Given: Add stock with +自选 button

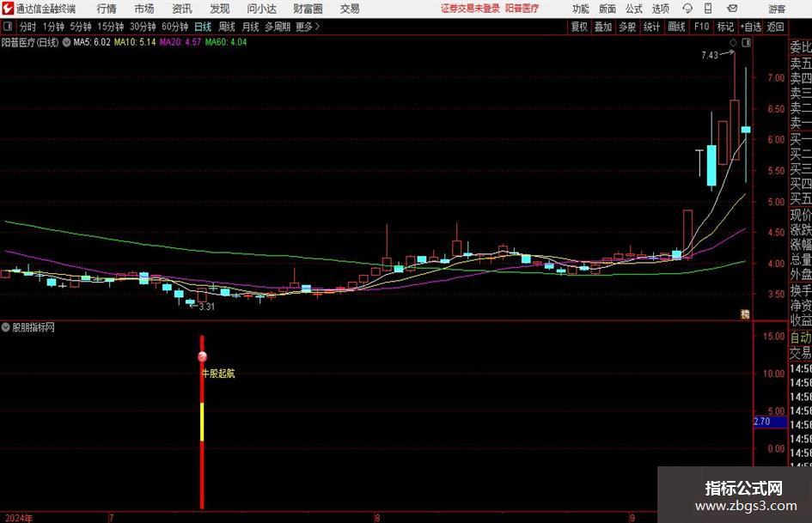Looking at the screenshot, I should pyautogui.click(x=750, y=27).
